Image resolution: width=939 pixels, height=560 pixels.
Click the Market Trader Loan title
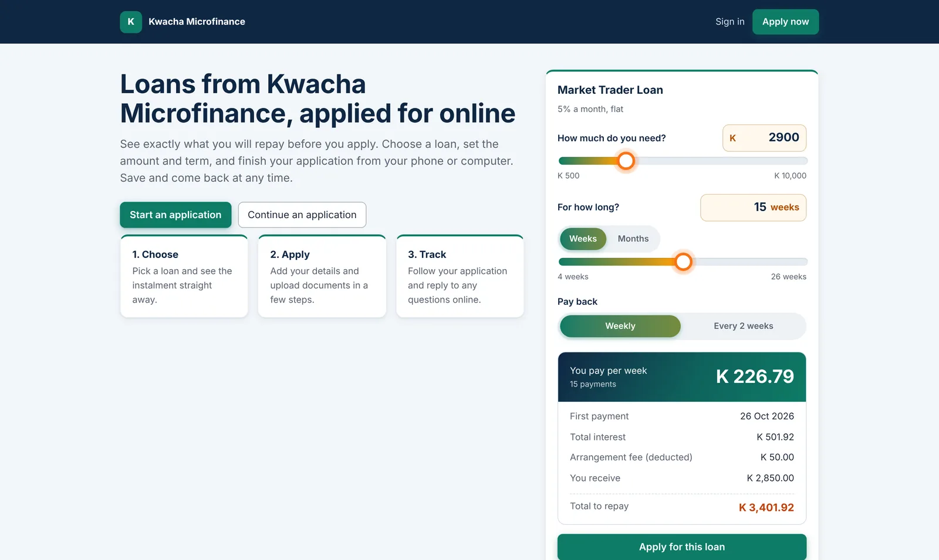click(x=610, y=90)
